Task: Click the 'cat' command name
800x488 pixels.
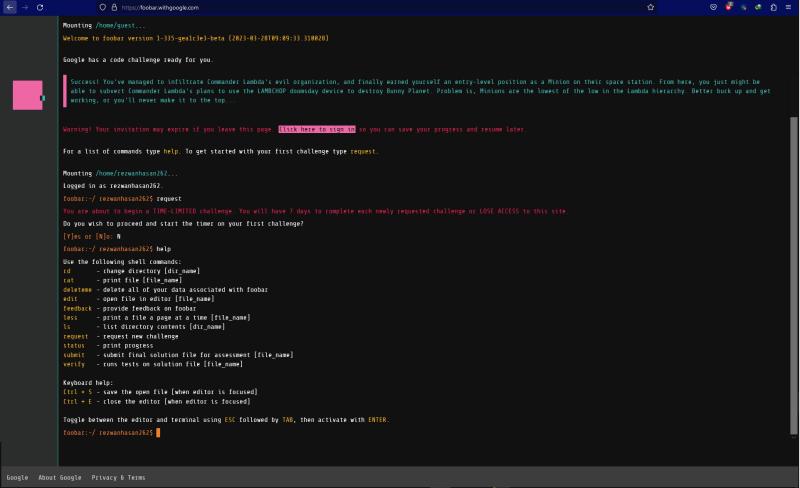Action: tap(68, 280)
